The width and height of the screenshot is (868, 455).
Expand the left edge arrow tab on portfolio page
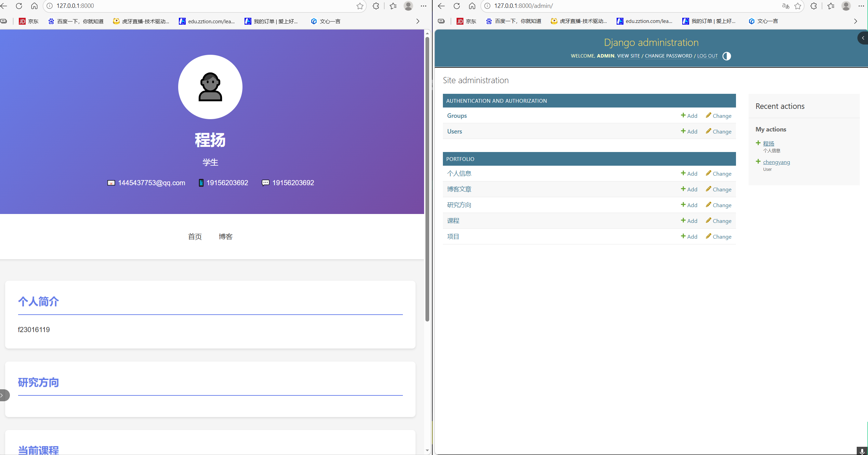click(x=3, y=395)
